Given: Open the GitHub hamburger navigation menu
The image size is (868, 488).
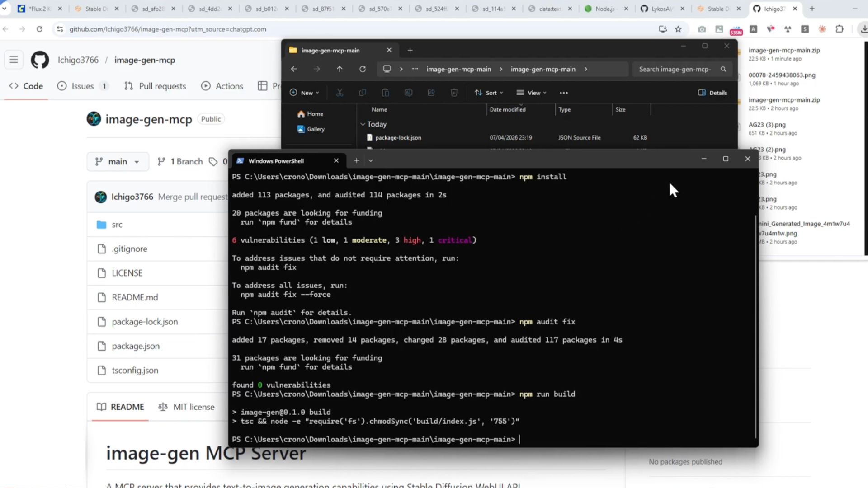Looking at the screenshot, I should pyautogui.click(x=14, y=60).
